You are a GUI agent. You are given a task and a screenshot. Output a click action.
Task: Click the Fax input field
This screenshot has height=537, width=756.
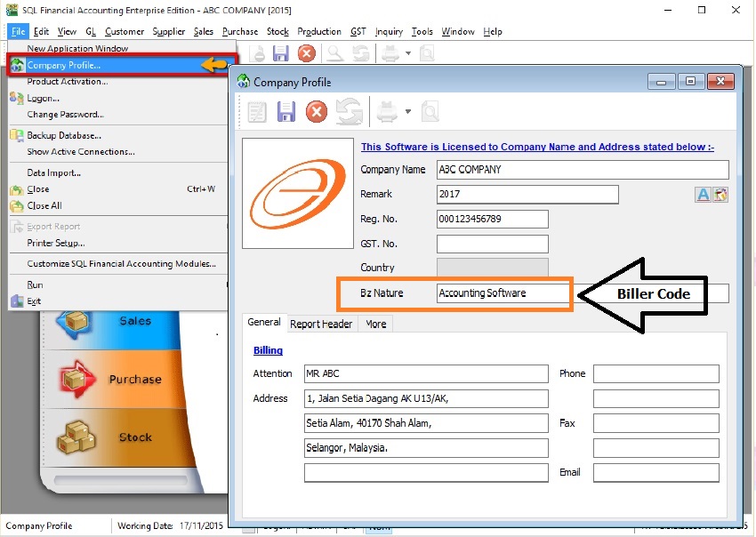point(656,423)
